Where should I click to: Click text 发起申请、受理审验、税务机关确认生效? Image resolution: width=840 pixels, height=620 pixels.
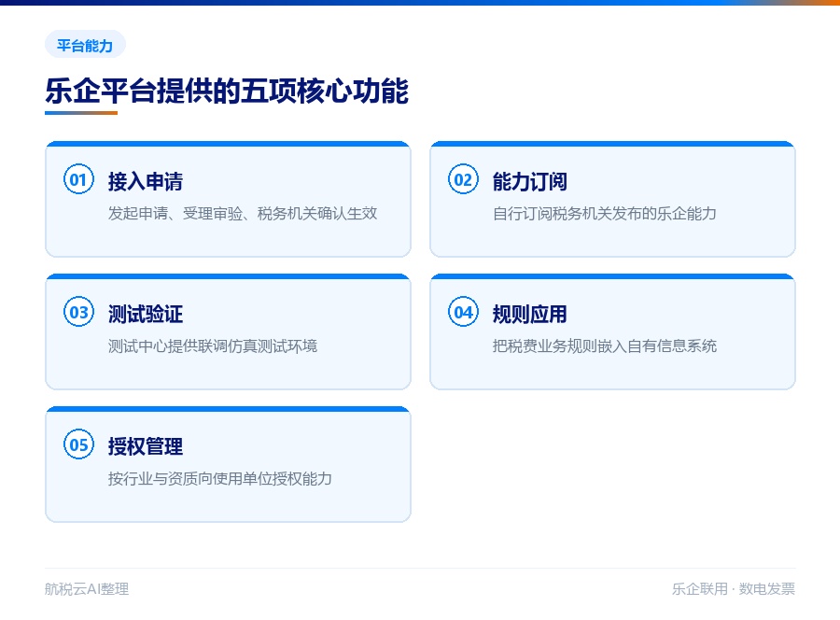[243, 213]
